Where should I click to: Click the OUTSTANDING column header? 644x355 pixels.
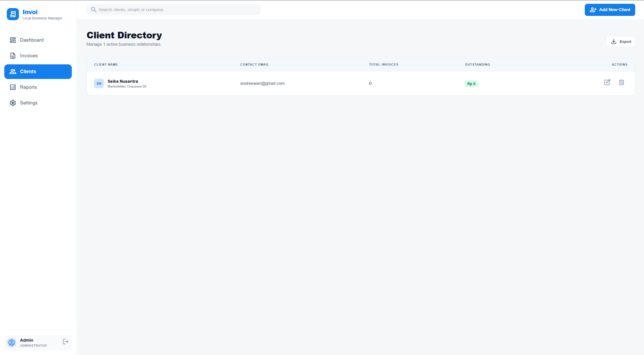click(x=477, y=64)
